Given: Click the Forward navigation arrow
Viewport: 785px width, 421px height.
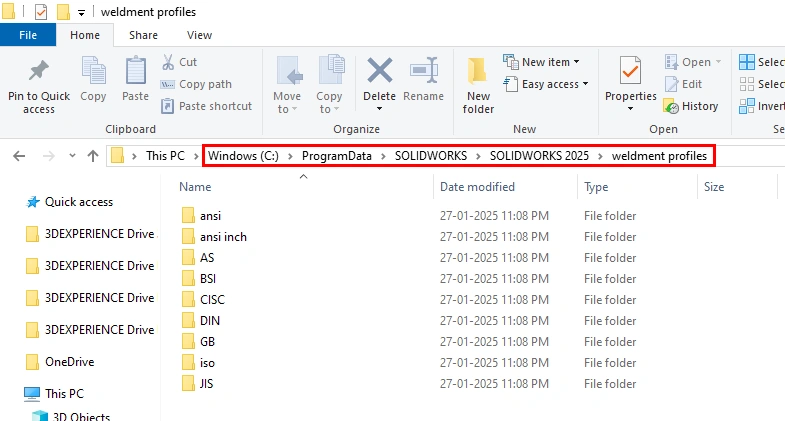Looking at the screenshot, I should point(49,156).
